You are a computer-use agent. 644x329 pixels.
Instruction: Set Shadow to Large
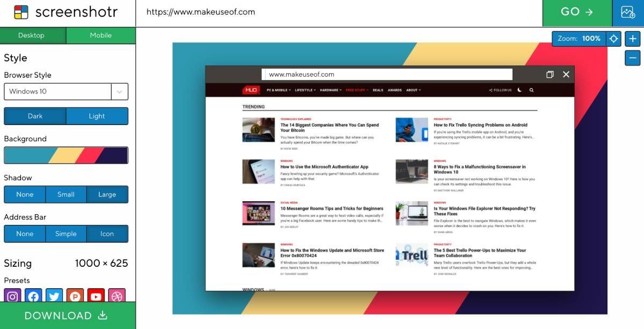tap(107, 194)
